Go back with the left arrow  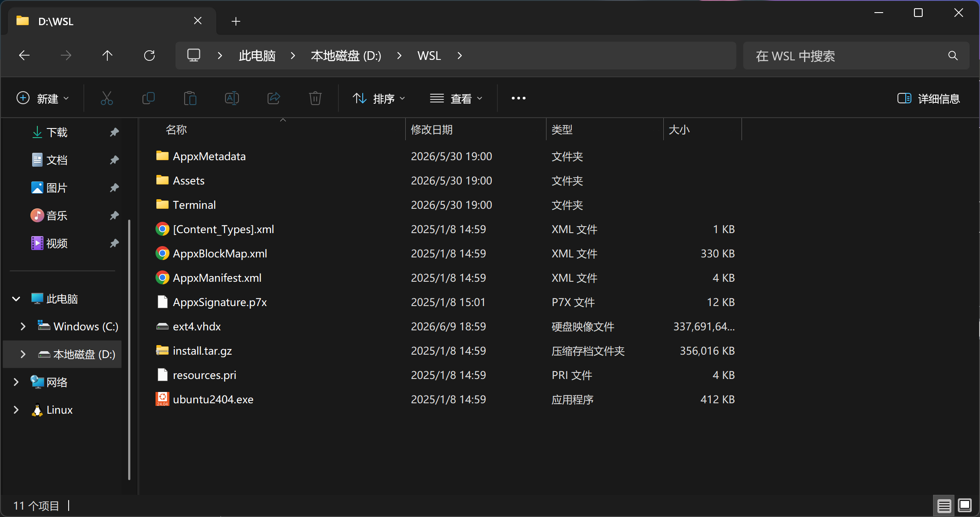(24, 56)
